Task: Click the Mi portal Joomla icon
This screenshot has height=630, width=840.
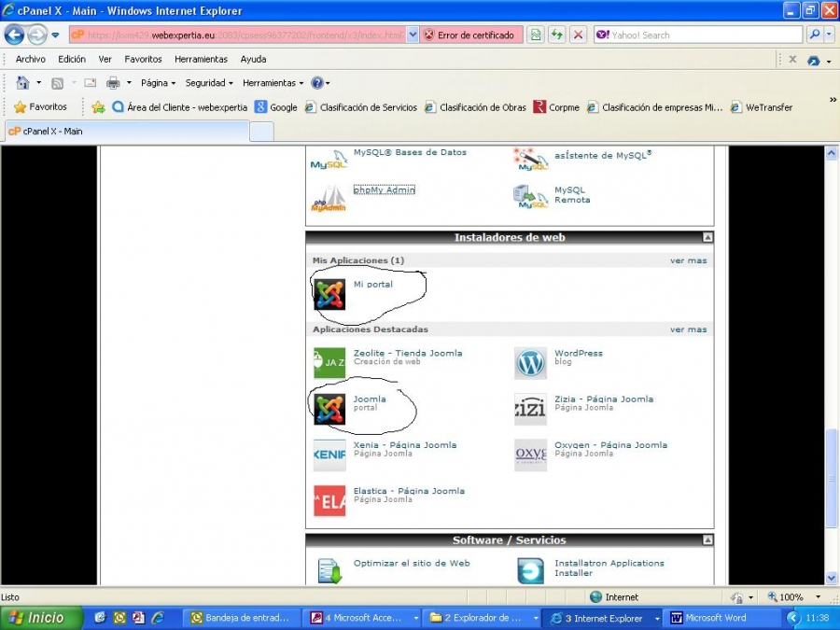Action: point(329,294)
